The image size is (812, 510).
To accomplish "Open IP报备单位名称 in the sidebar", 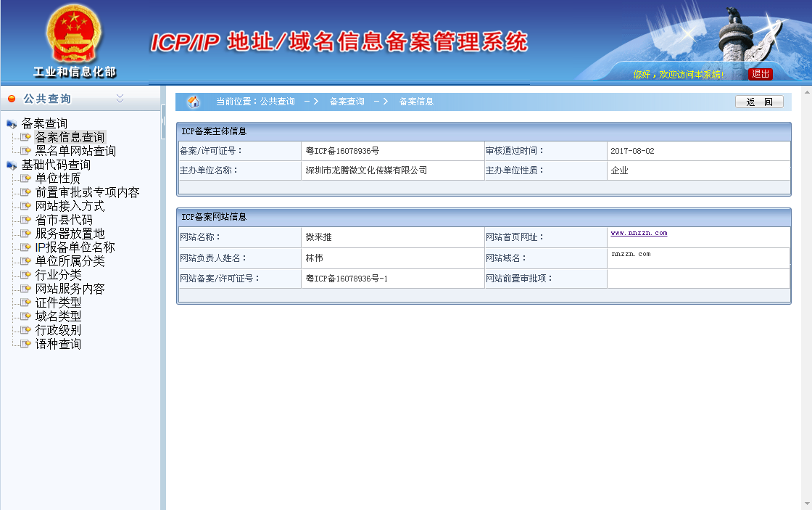I will 75,247.
